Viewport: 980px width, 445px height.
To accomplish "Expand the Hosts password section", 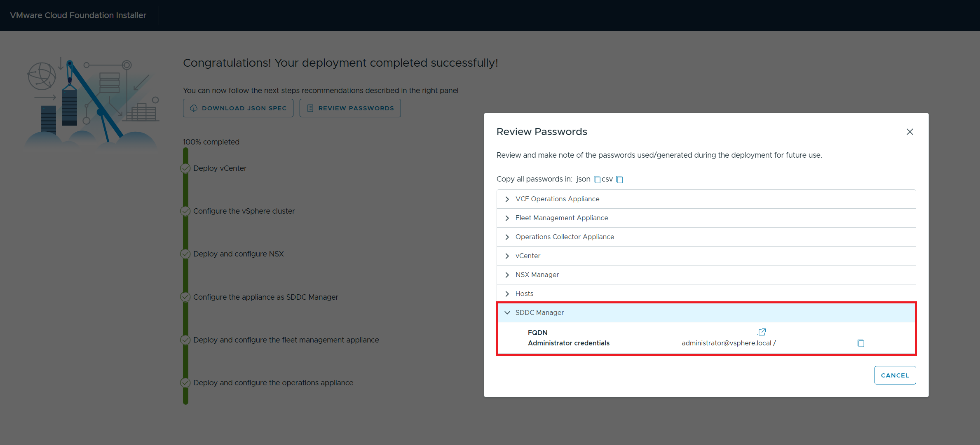I will 507,294.
